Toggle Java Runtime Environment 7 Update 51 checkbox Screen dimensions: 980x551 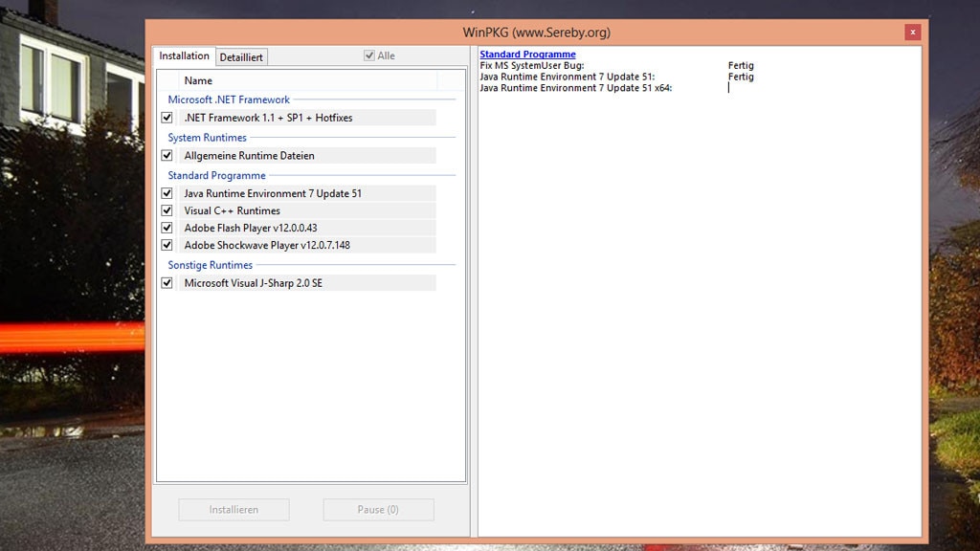167,193
